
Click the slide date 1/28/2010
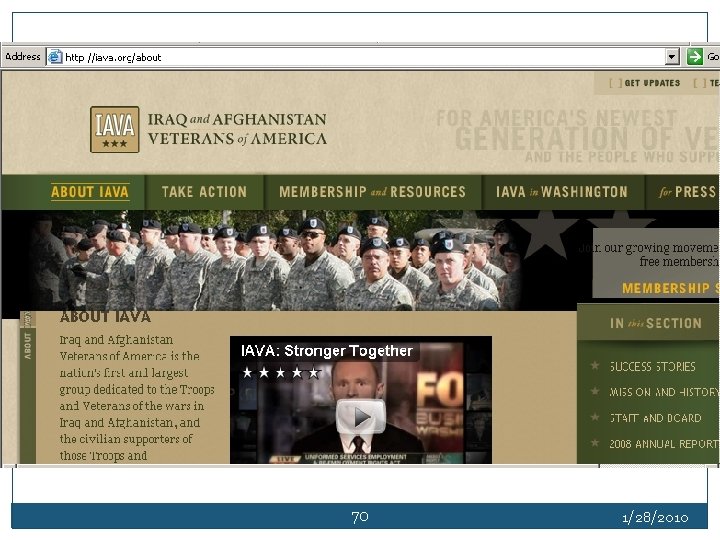[655, 518]
